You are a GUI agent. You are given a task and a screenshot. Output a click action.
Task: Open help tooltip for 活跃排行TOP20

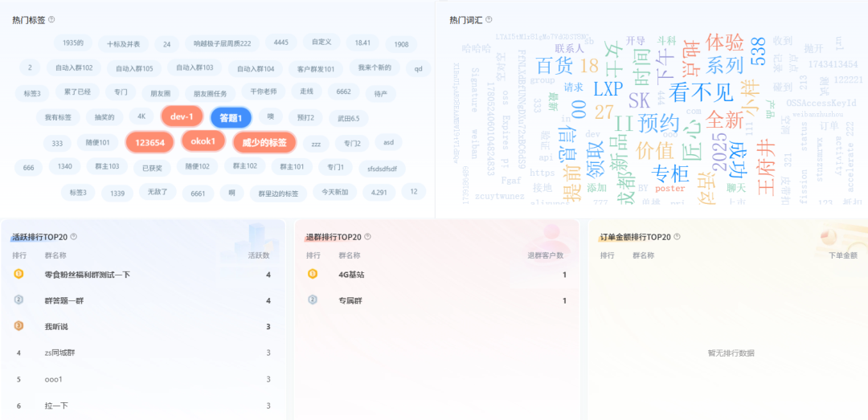(74, 237)
